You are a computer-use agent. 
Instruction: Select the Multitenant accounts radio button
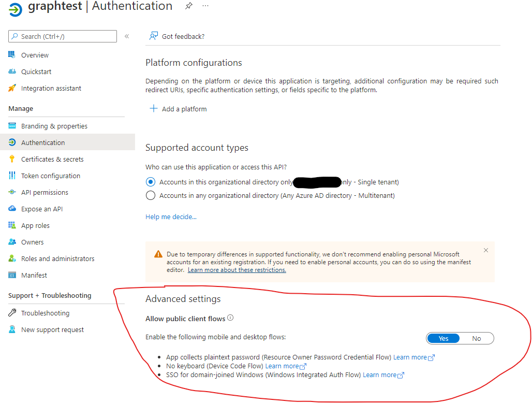(x=150, y=196)
